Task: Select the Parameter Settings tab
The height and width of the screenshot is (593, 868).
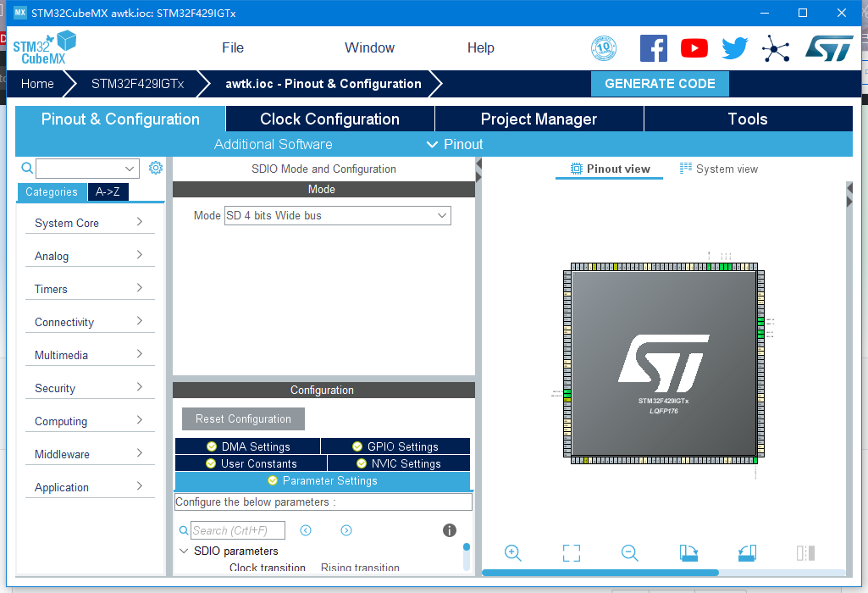Action: (323, 480)
